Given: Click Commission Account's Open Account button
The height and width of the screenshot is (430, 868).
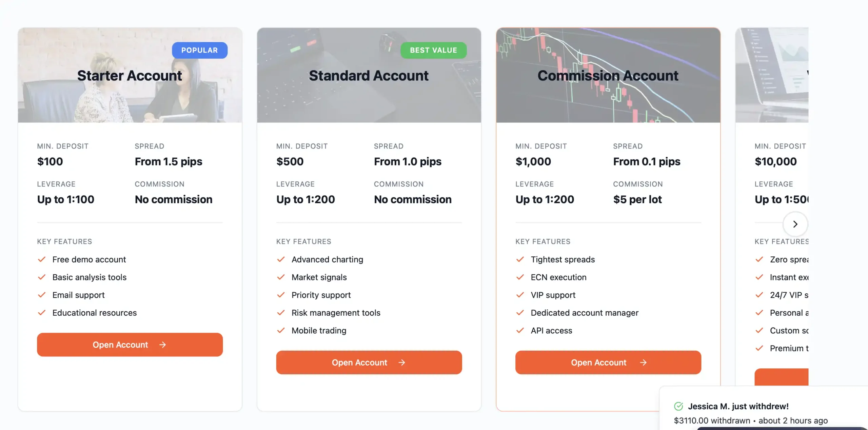Looking at the screenshot, I should (608, 362).
